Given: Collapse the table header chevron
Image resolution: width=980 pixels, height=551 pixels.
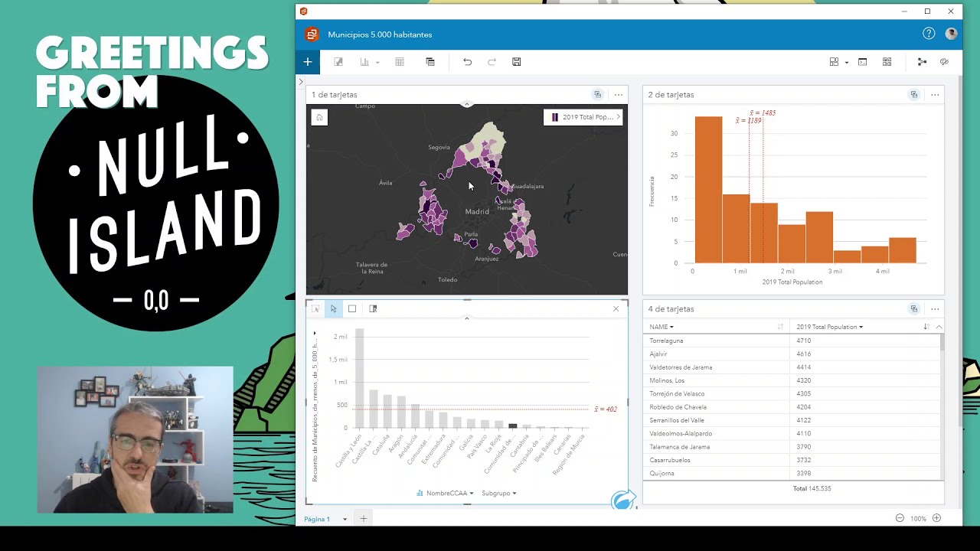Looking at the screenshot, I should (x=939, y=328).
